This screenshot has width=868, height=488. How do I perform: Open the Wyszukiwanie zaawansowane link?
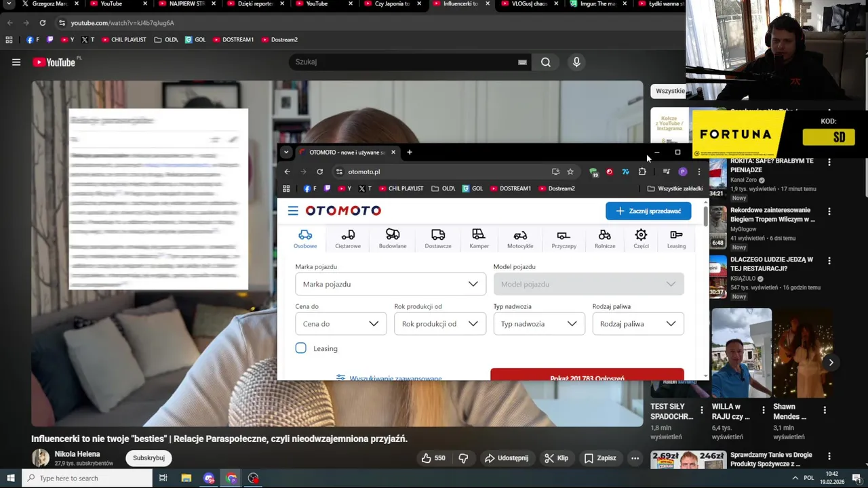(x=389, y=378)
